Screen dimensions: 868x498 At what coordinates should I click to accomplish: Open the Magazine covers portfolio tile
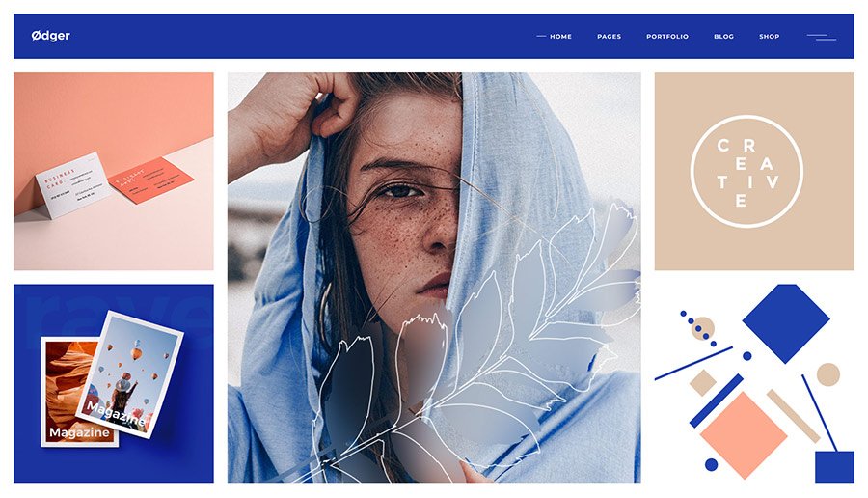[x=114, y=383]
